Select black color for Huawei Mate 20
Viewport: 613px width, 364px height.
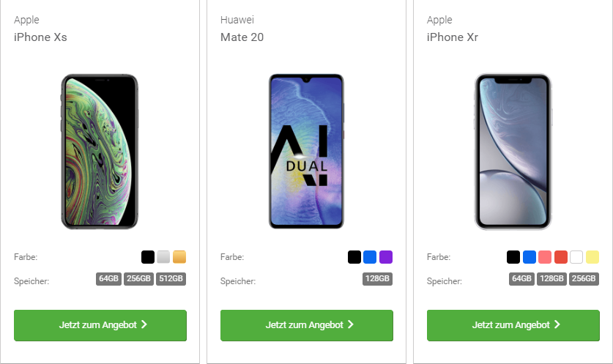pyautogui.click(x=354, y=257)
